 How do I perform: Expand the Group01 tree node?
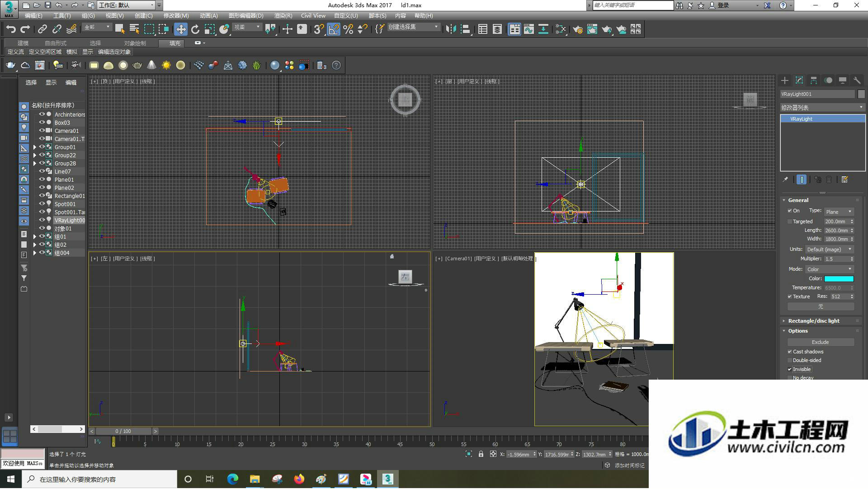pos(35,147)
